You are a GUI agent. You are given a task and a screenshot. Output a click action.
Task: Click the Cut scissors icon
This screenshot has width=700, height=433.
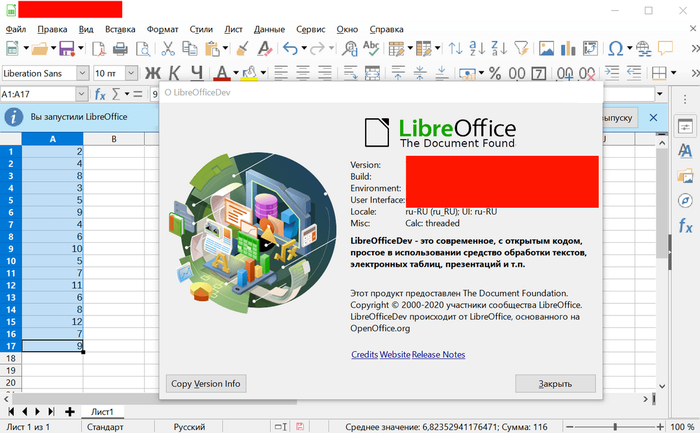click(167, 48)
